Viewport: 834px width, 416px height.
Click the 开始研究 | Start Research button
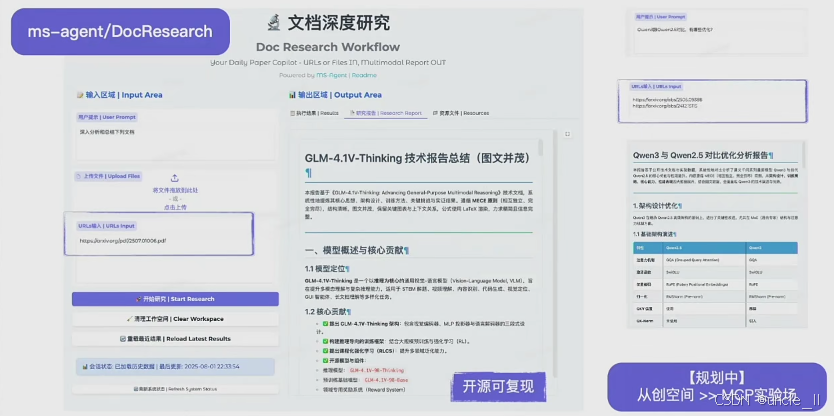[175, 299]
